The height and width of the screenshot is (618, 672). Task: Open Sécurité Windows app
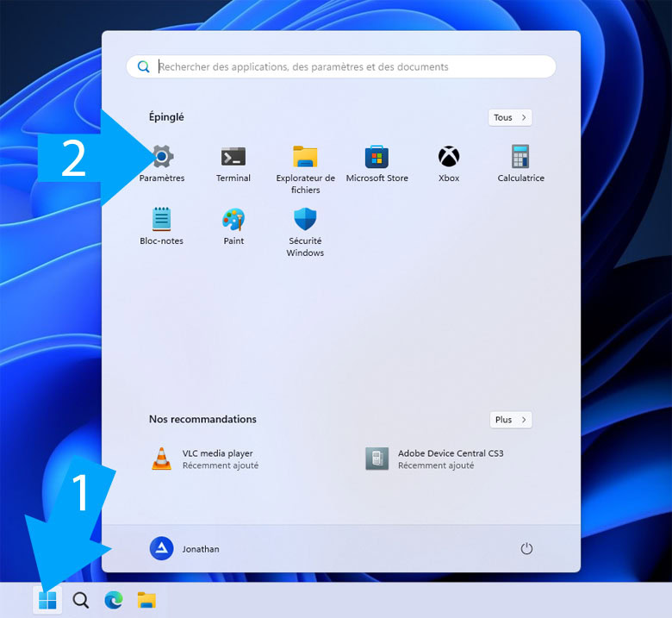click(305, 233)
